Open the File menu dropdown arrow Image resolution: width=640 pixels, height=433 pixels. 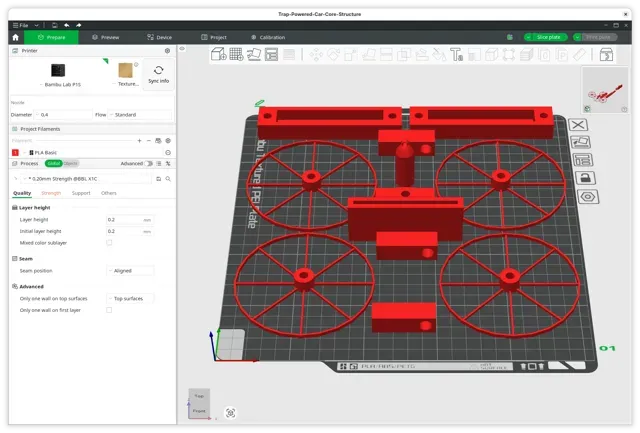(x=36, y=25)
